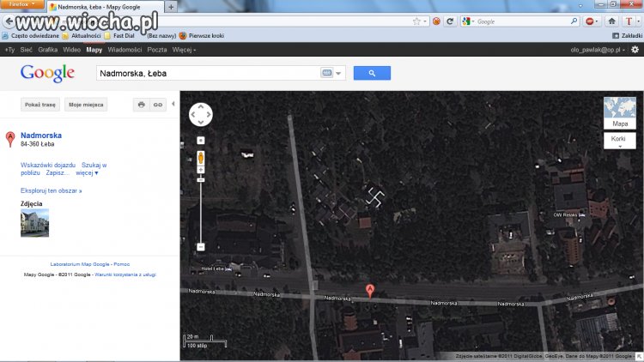
Task: Open the search engine selector dropdown
Action: [x=468, y=21]
